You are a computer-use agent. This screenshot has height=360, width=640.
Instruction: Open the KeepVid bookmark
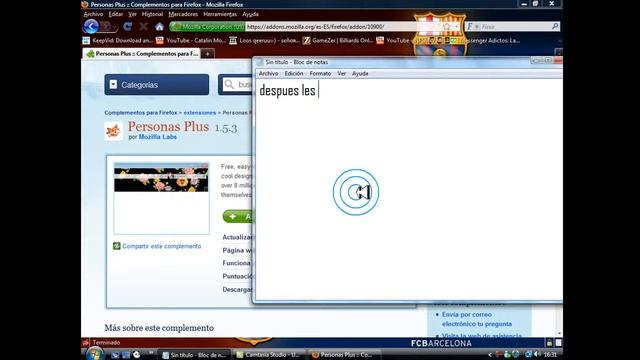118,40
